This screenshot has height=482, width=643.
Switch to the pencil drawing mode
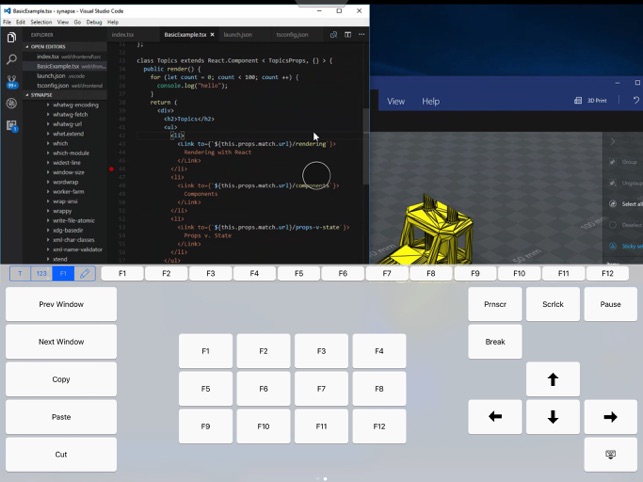85,274
